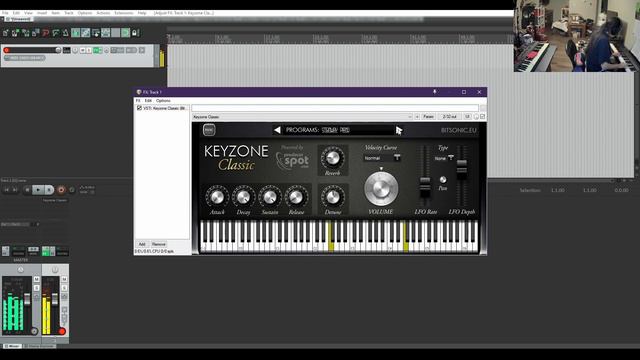Image resolution: width=640 pixels, height=360 pixels.
Task: Click the MIDI button in Keyzone plugin
Action: pos(209,130)
